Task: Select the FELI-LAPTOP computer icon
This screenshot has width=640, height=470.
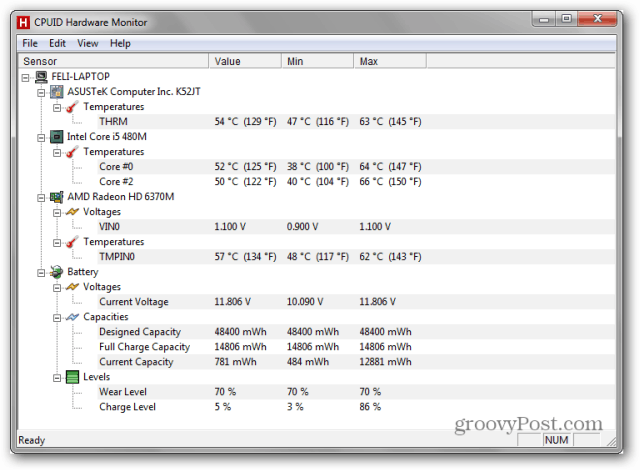Action: pyautogui.click(x=41, y=77)
